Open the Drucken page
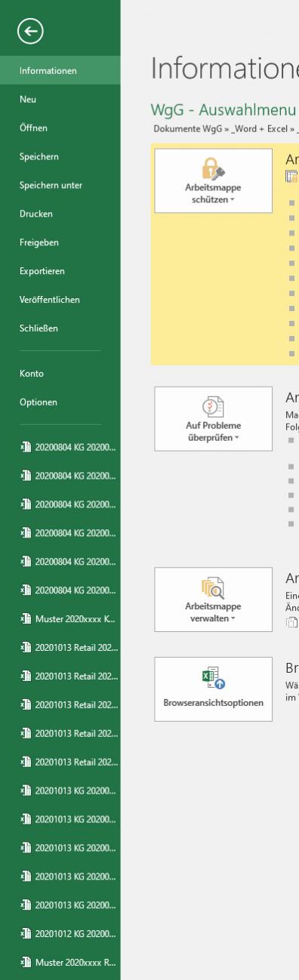The width and height of the screenshot is (299, 980). [60, 214]
